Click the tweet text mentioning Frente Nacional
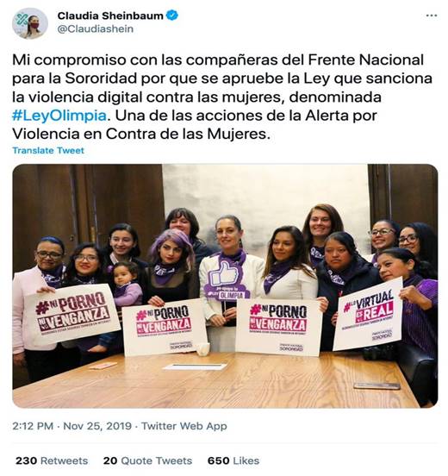Viewport: 448px width, 476px height. point(222,97)
